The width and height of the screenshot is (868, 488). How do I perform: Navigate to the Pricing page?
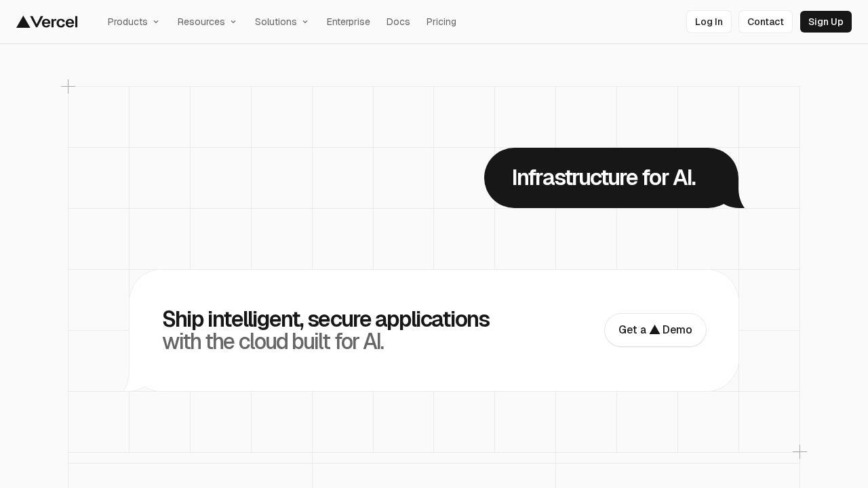(x=441, y=22)
